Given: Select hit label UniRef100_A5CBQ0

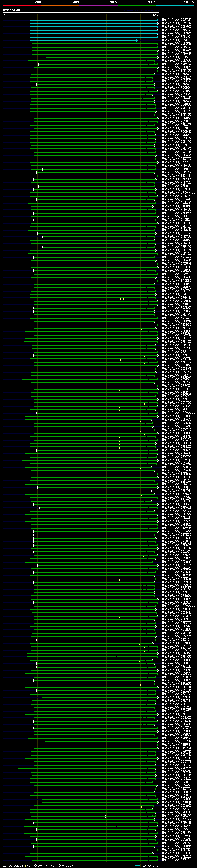Looking at the screenshot, I should [177, 88].
